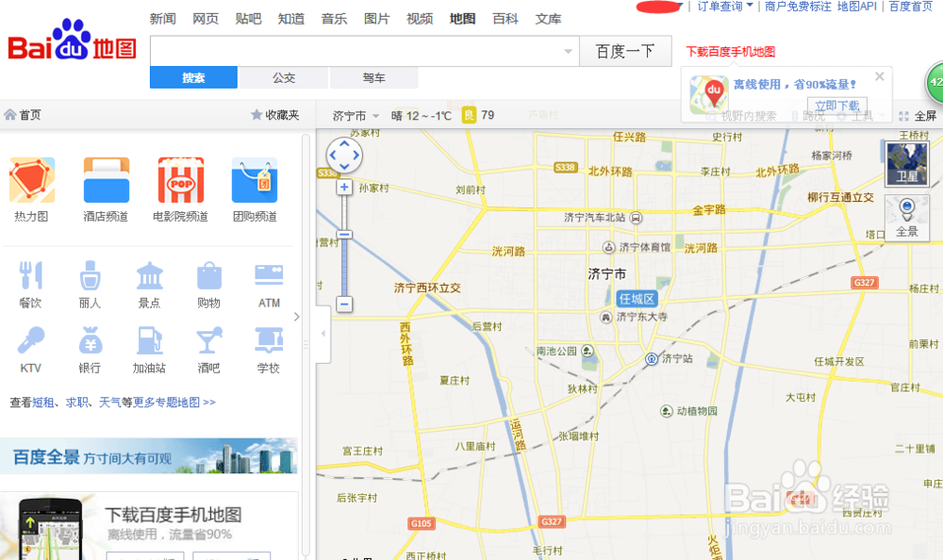Select the 公交 transit tab

pos(284,77)
